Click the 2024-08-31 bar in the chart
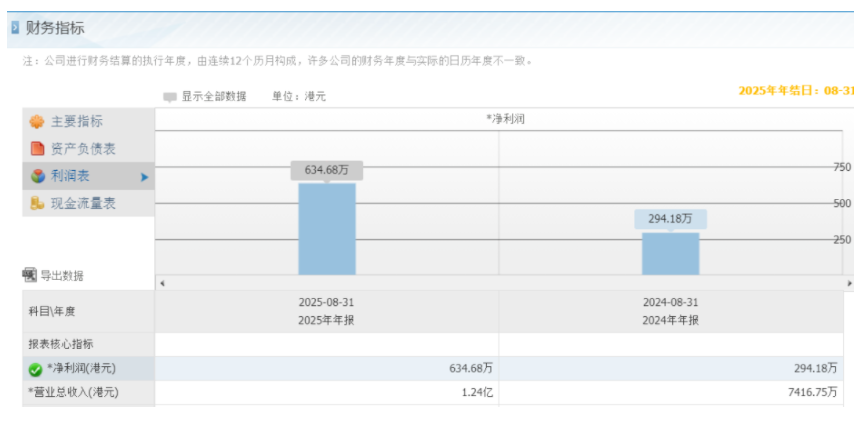 tap(671, 253)
